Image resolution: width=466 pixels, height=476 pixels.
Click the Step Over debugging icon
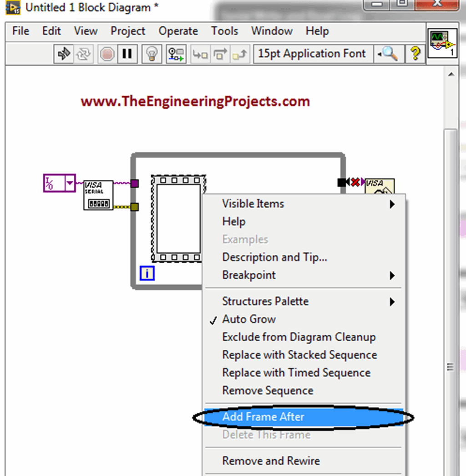pos(220,53)
